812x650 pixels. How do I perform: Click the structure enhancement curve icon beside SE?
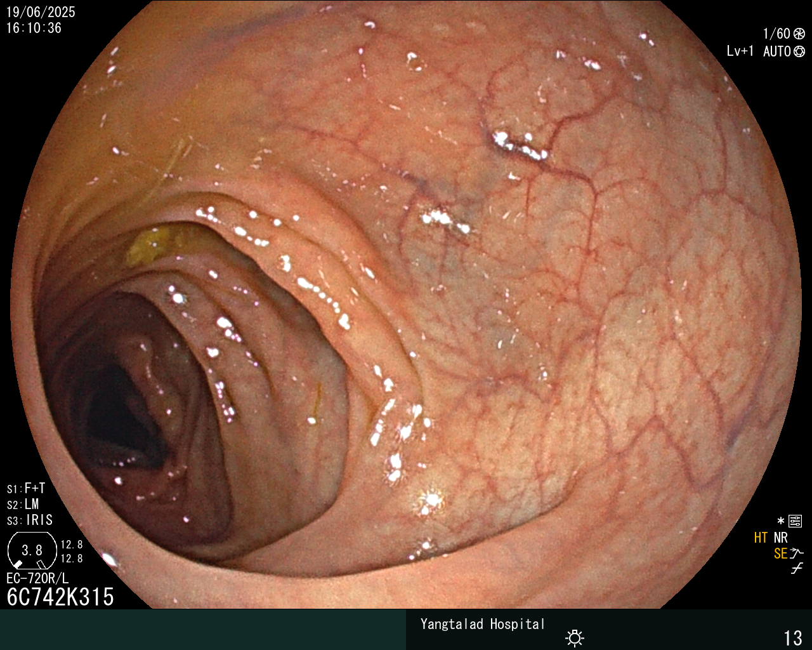(797, 554)
